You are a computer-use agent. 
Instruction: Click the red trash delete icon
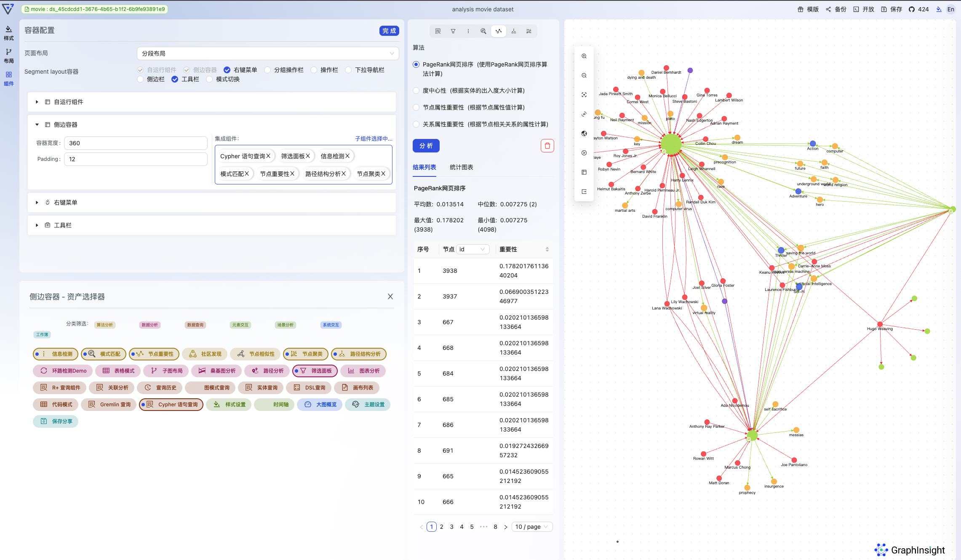point(547,146)
